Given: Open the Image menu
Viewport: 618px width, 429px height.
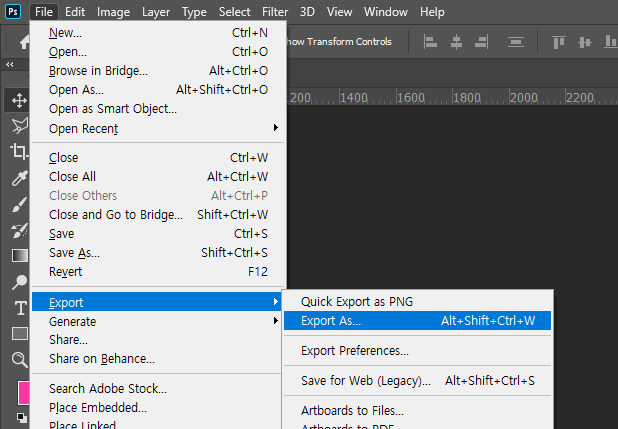Looking at the screenshot, I should 113,12.
